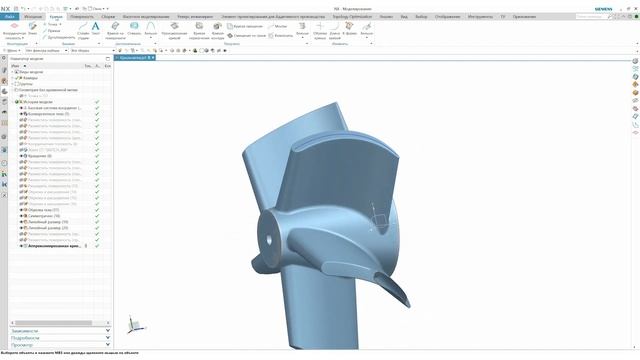Select the Проецирование кривой tool
This screenshot has width=640, height=360.
tap(174, 31)
